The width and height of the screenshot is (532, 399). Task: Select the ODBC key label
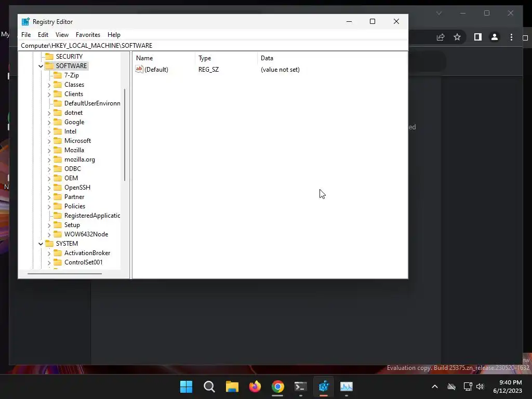73,169
